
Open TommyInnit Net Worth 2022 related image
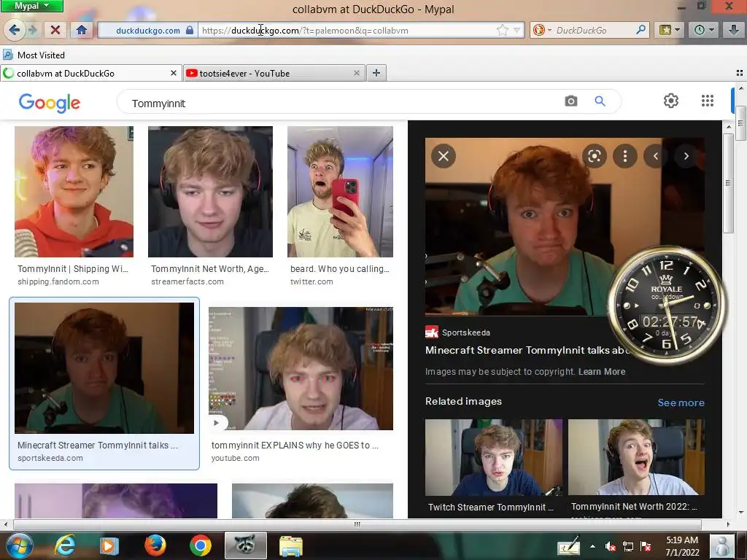point(636,457)
